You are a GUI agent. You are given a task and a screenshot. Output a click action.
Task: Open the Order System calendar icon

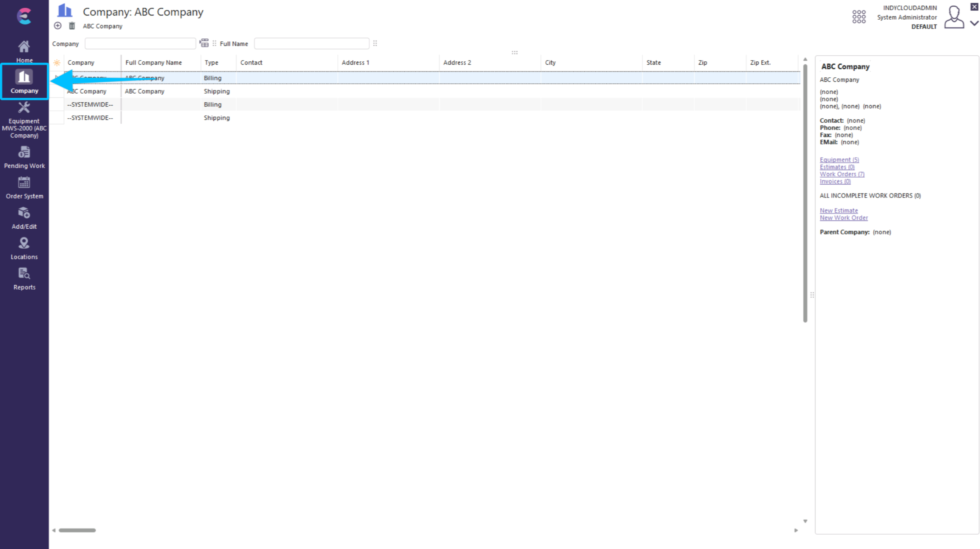24,187
